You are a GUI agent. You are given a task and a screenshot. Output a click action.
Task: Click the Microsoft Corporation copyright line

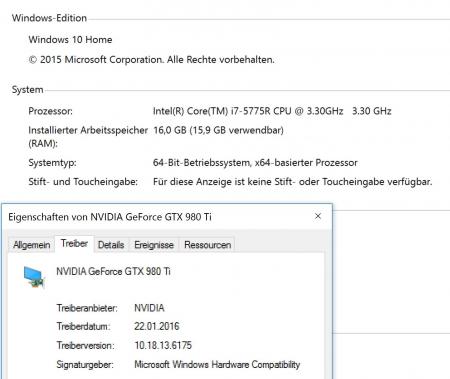(152, 60)
